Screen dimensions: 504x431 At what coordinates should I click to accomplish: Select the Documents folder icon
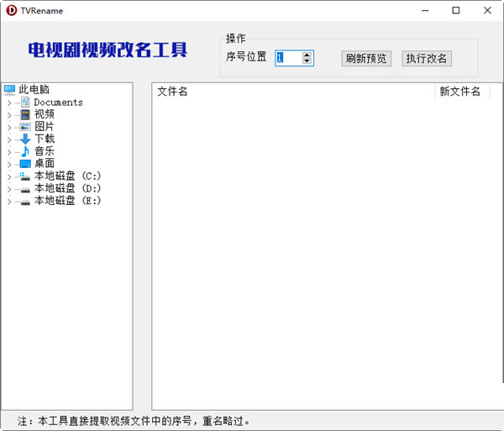coord(25,102)
